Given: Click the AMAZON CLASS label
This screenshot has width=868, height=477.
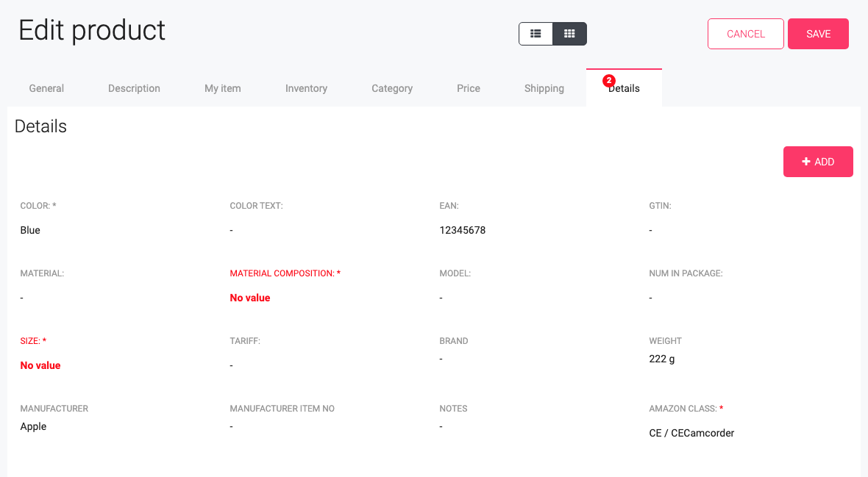Looking at the screenshot, I should tap(686, 409).
